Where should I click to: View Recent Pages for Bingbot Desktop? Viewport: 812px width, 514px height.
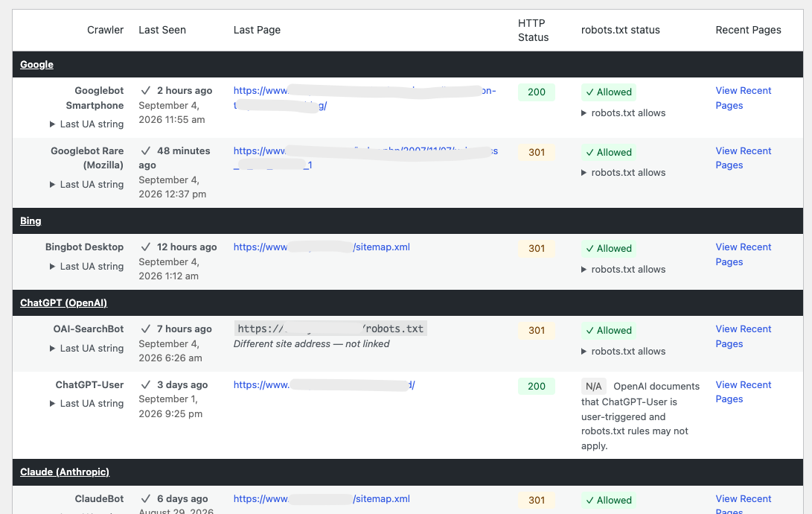[743, 255]
